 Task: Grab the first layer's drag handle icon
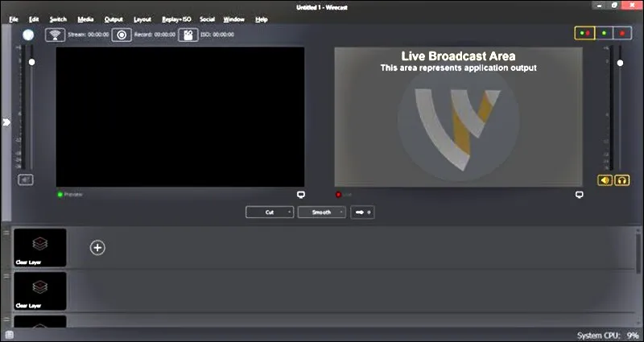6,233
